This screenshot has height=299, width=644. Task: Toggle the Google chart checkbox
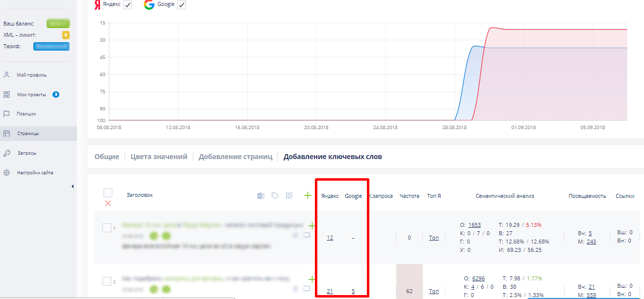[181, 5]
